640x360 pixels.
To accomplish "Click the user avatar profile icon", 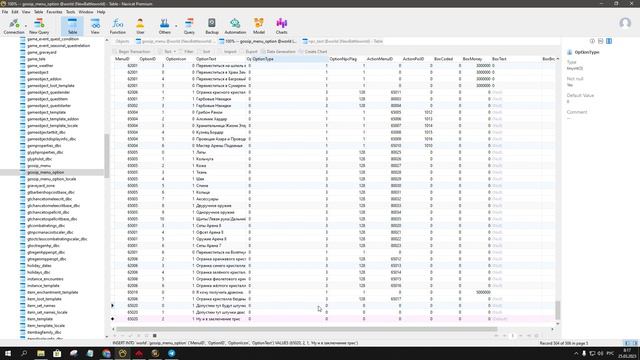I will (625, 23).
